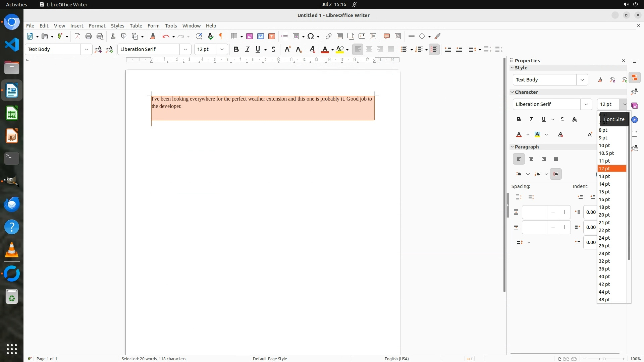644x362 pixels.
Task: Click Insert Hyperlink icon
Action: (x=329, y=36)
